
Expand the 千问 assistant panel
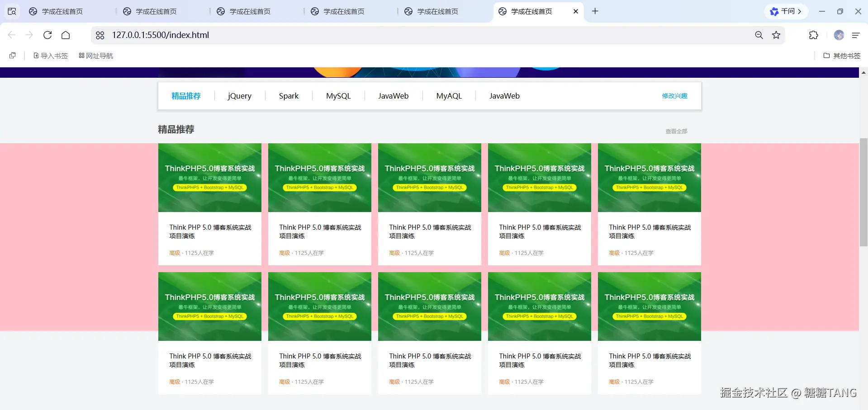point(786,11)
